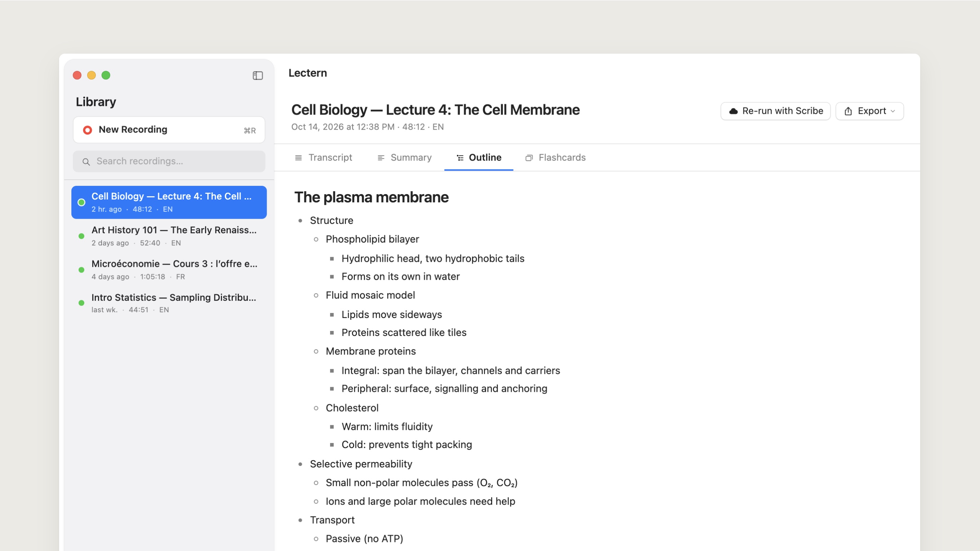Click 'Phospholipid bilayer' outline entry
This screenshot has height=551, width=980.
point(372,239)
